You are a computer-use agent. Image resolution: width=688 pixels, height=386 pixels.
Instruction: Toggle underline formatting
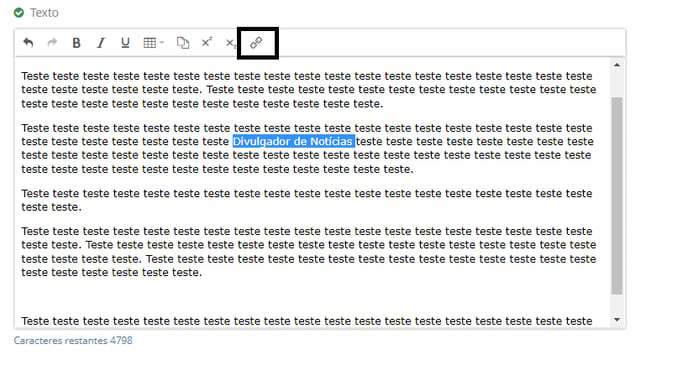(125, 43)
